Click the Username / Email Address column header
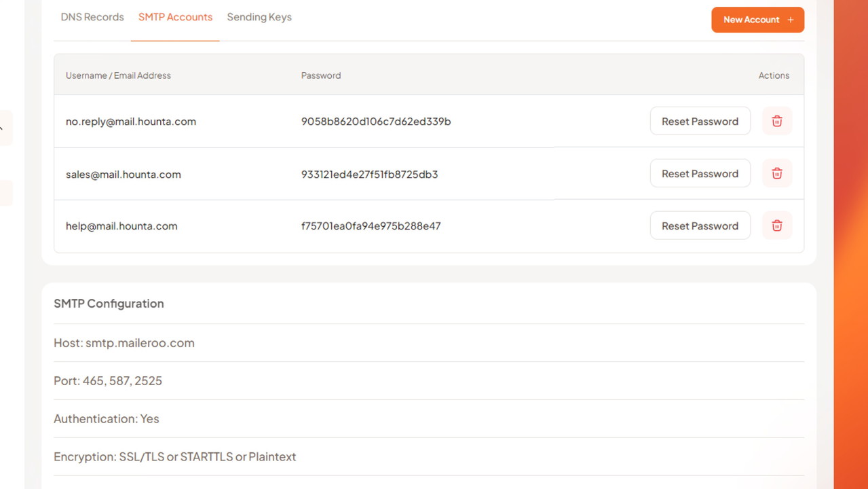The width and height of the screenshot is (868, 489). [118, 75]
